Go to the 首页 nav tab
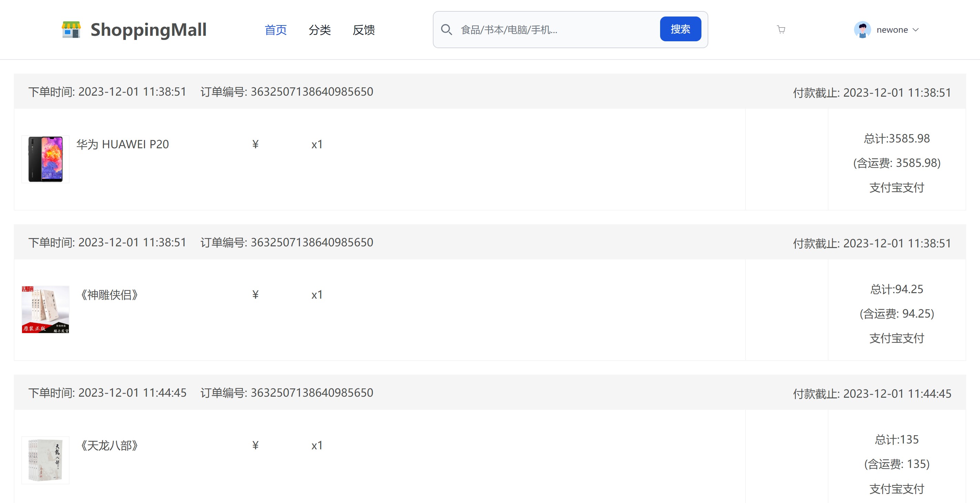Screen dimensions: 980x503 point(275,30)
